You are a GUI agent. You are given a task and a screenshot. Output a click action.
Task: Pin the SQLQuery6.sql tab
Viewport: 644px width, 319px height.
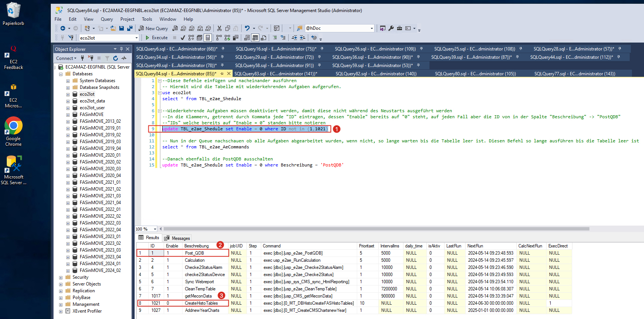[x=223, y=49]
